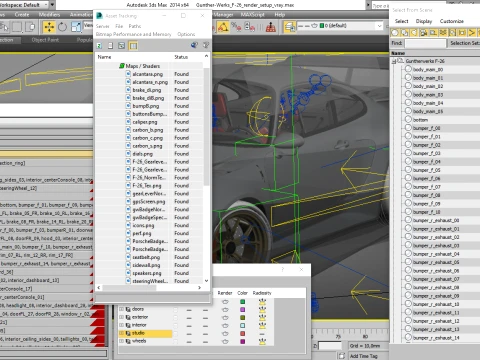This screenshot has height=360, width=480.
Task: Toggle render teapot for wheels layer
Action: point(225,341)
